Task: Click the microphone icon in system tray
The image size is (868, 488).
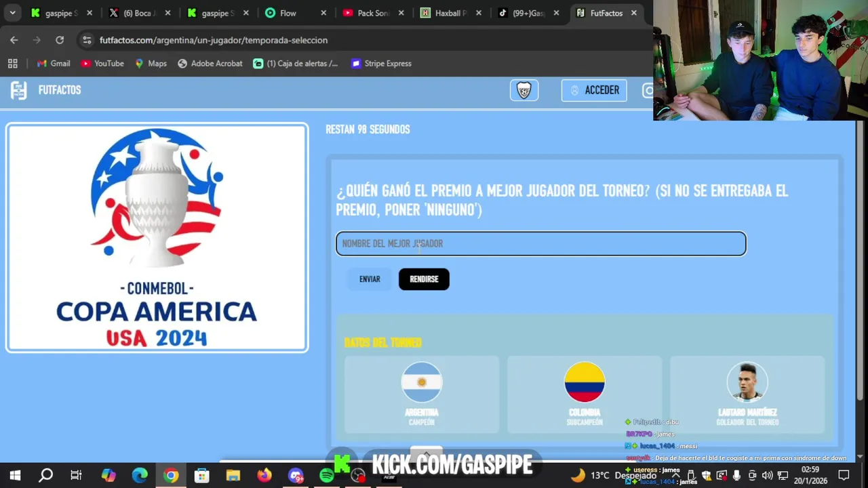Action: tap(736, 476)
